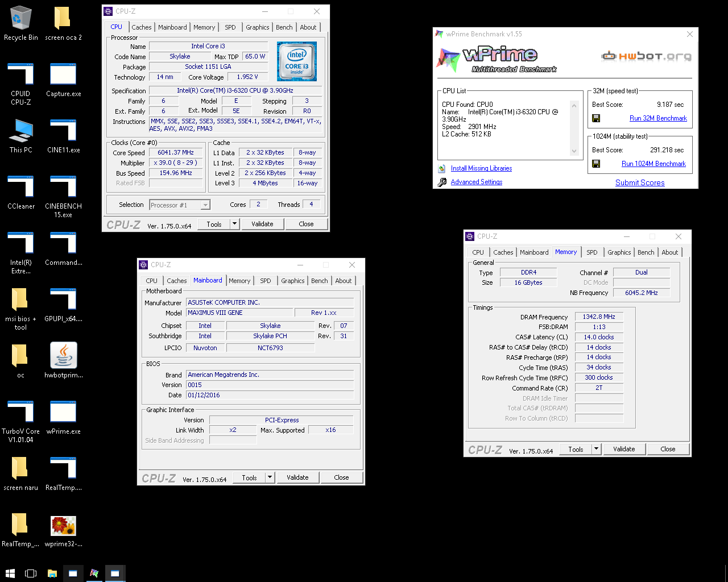Switch to Mainboard tab in Memory CPU-Z window
The height and width of the screenshot is (582, 728).
(535, 252)
